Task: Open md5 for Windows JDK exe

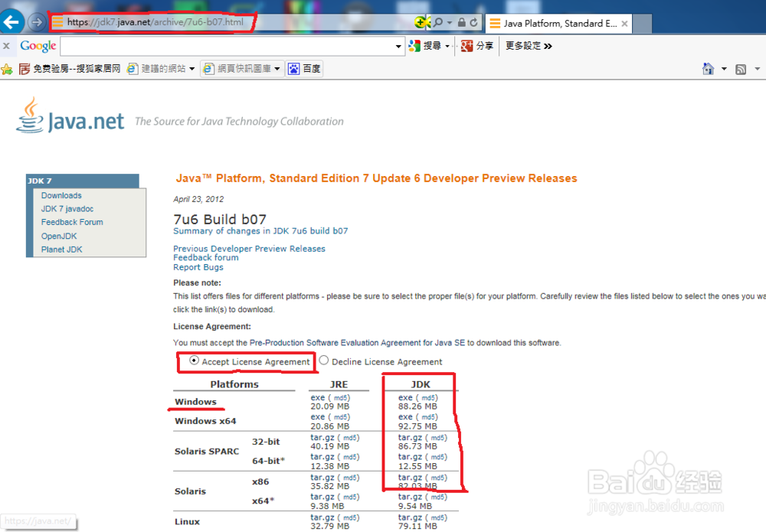Action: [429, 398]
